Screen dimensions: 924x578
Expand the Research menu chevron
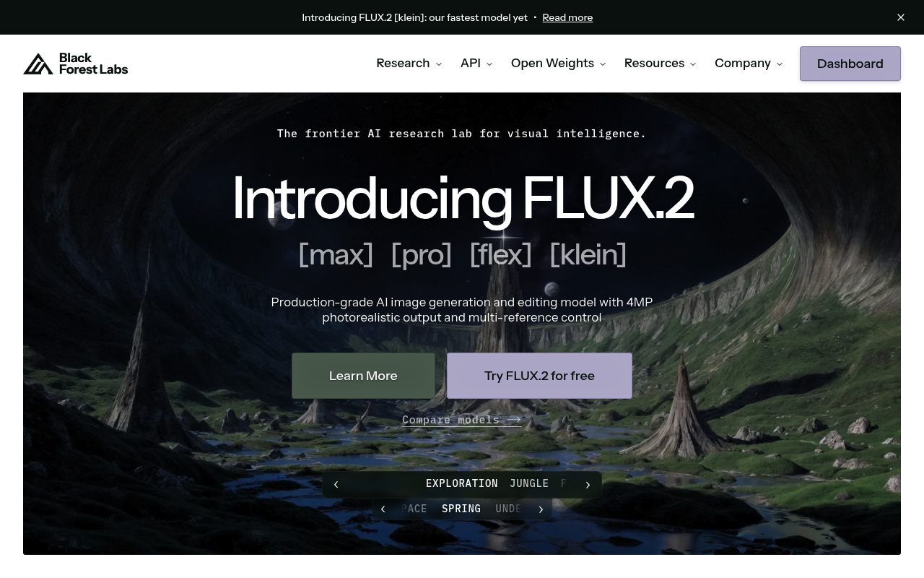438,64
